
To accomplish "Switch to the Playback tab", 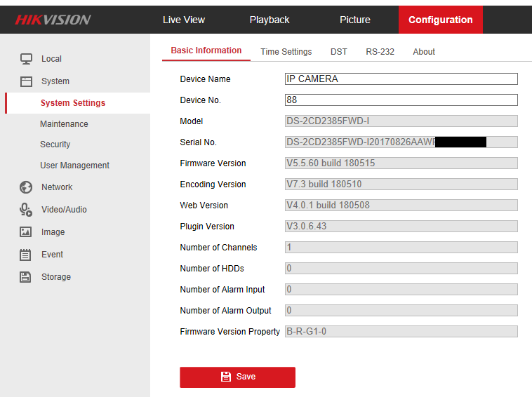I will [270, 20].
